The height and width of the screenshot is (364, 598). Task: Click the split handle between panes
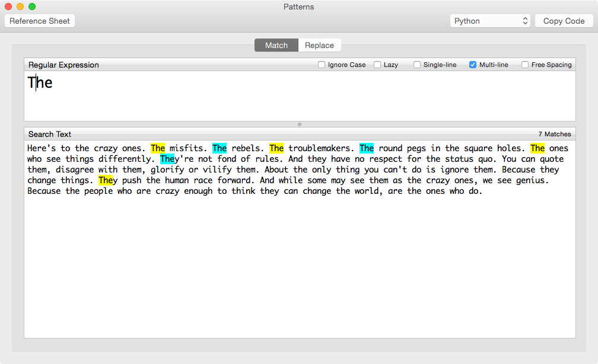[300, 124]
